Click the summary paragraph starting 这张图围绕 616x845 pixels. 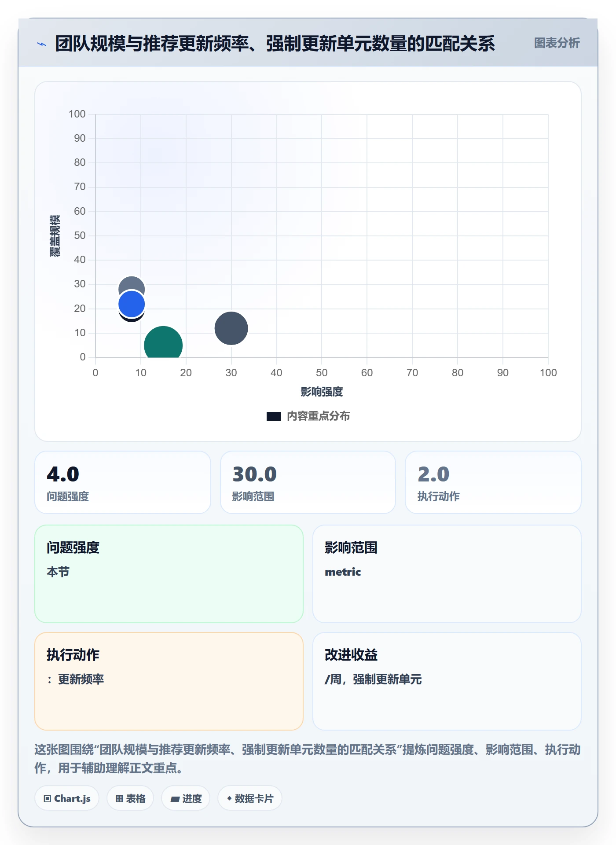click(x=308, y=759)
